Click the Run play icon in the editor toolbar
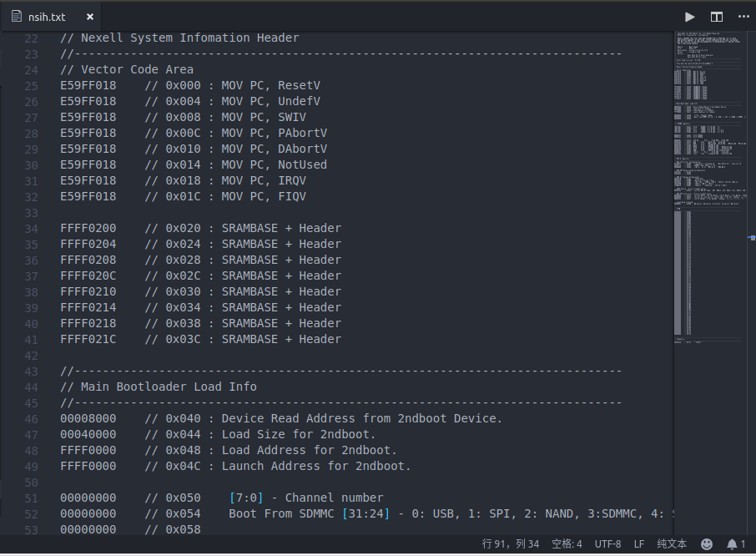 (690, 17)
